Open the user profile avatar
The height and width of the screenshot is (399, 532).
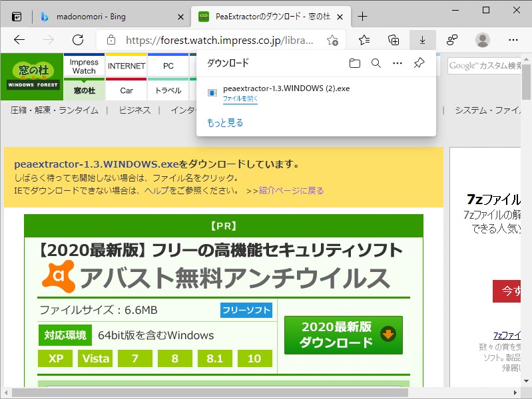click(x=483, y=40)
